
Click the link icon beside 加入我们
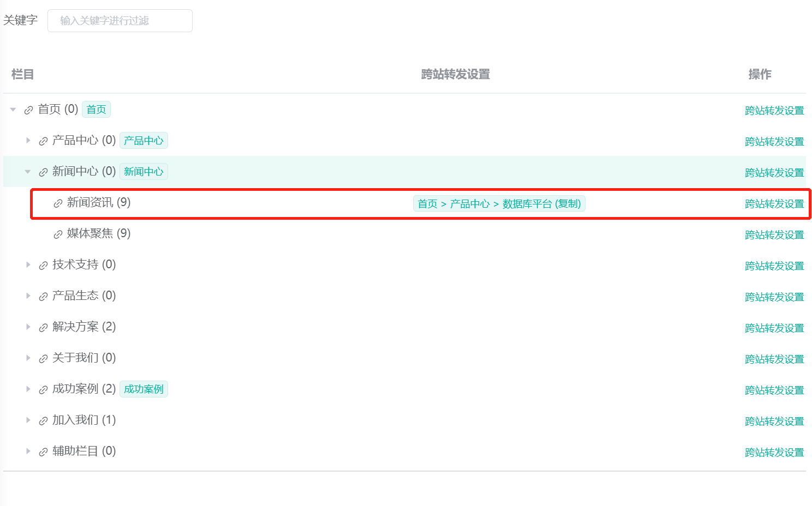[44, 421]
